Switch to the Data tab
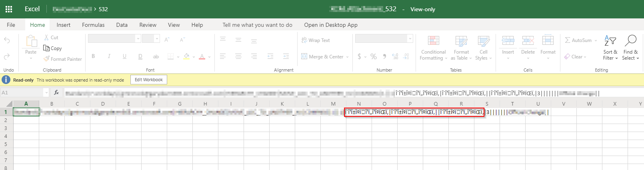This screenshot has height=170, width=644. coord(122,25)
